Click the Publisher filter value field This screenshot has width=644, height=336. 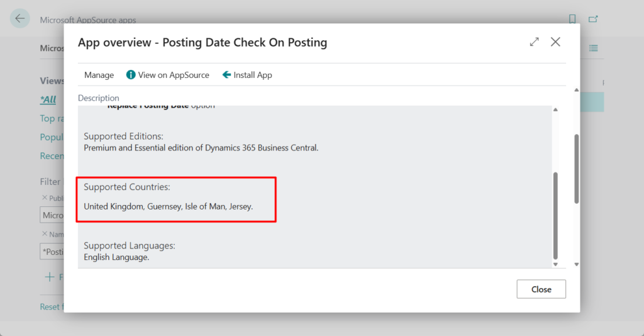tap(52, 215)
